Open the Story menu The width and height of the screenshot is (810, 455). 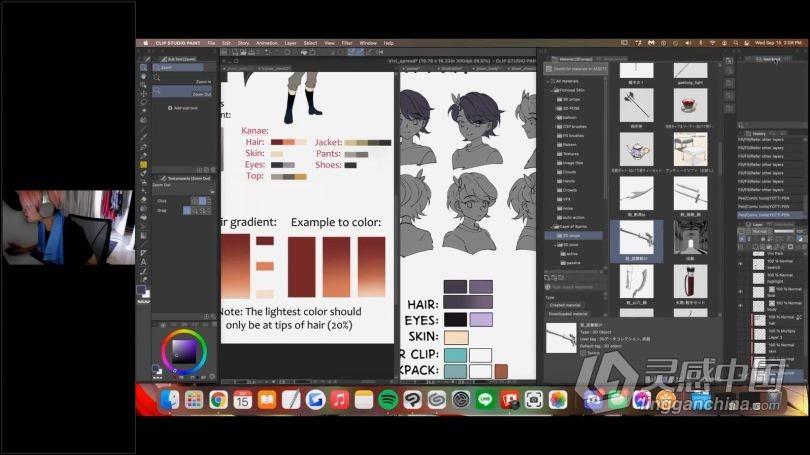[x=243, y=43]
